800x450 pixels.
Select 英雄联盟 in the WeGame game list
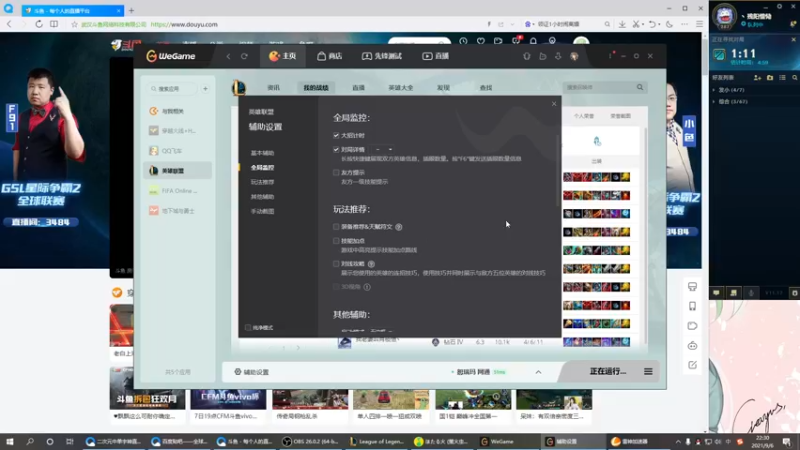coord(177,170)
